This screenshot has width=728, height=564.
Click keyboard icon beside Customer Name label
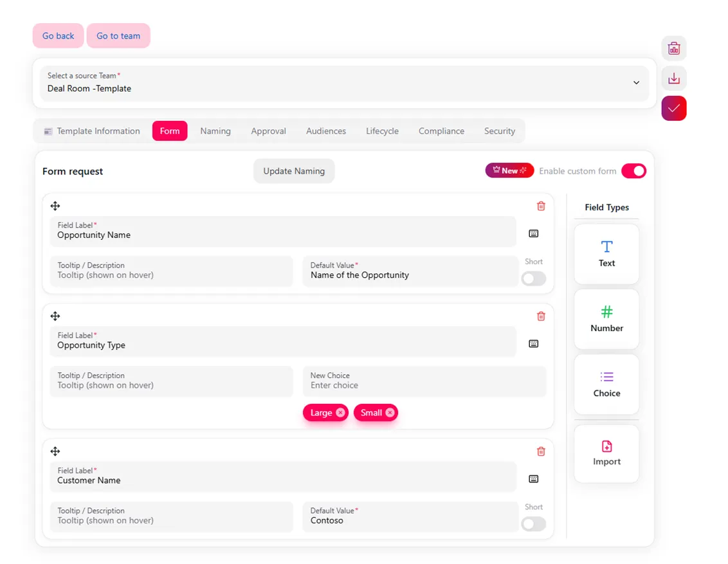click(534, 478)
